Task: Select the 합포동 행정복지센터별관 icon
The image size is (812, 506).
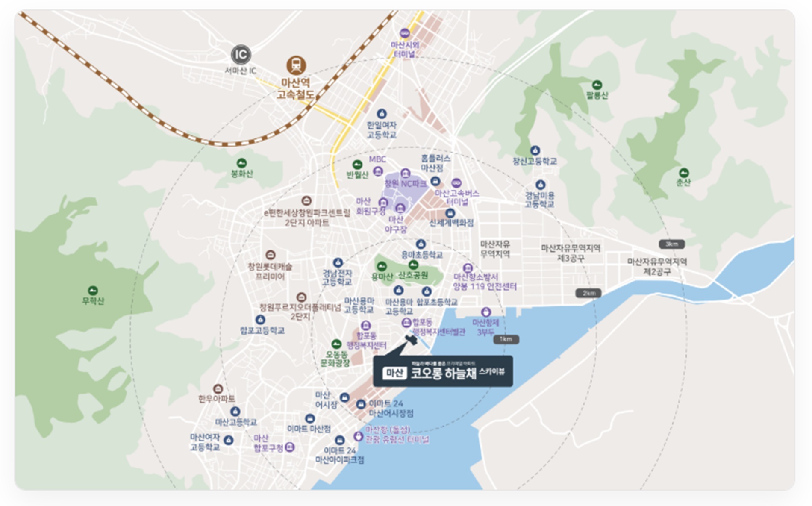Action: (406, 323)
